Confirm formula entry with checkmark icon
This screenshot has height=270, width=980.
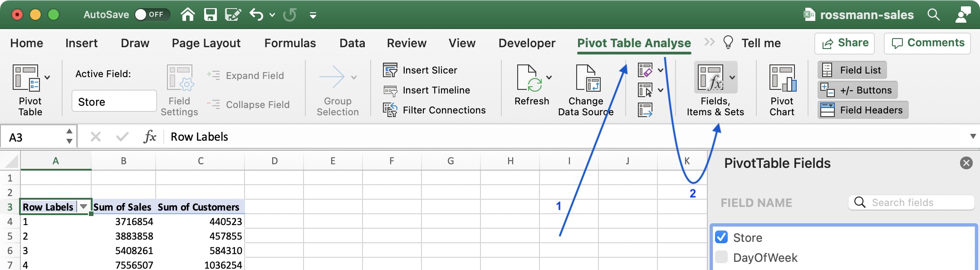122,136
